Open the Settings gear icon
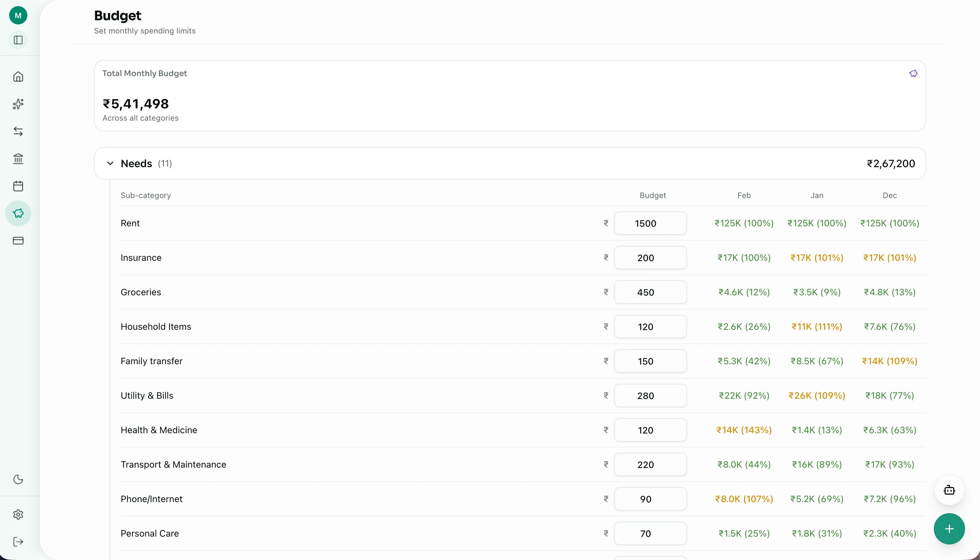The height and width of the screenshot is (560, 980). click(18, 514)
